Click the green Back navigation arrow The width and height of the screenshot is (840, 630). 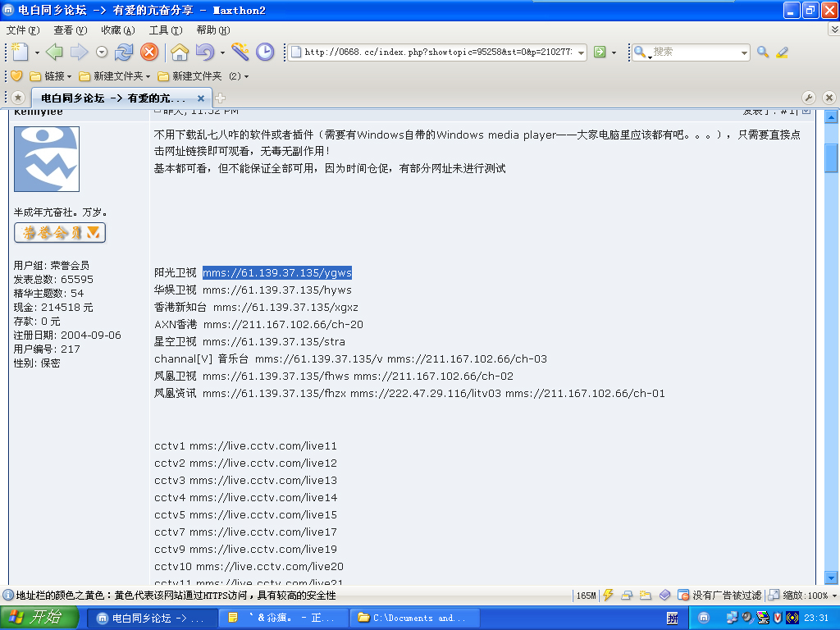54,52
